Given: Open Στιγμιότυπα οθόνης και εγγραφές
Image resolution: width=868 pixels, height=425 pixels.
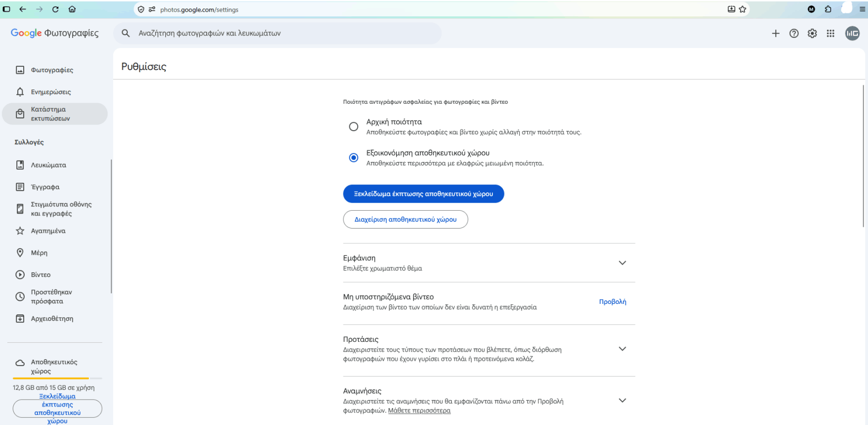Looking at the screenshot, I should 55,209.
